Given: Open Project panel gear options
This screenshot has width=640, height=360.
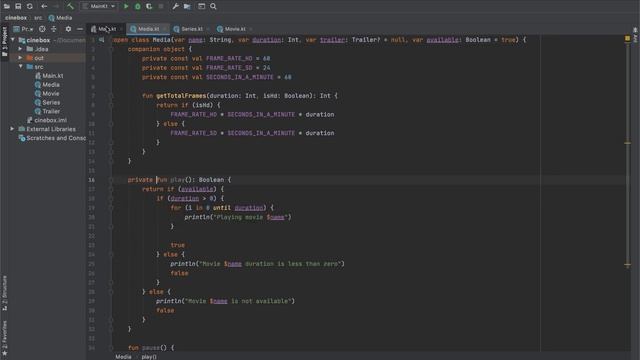Looking at the screenshot, I should 68,29.
